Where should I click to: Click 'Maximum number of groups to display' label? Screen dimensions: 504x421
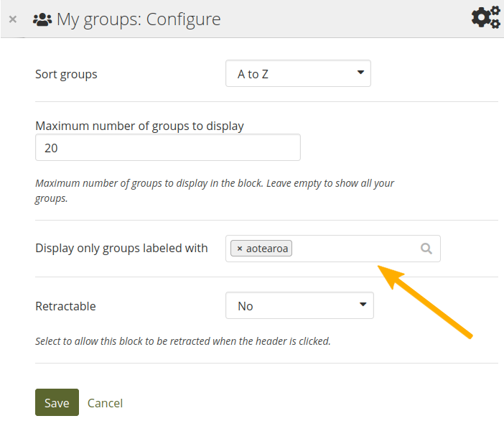139,126
